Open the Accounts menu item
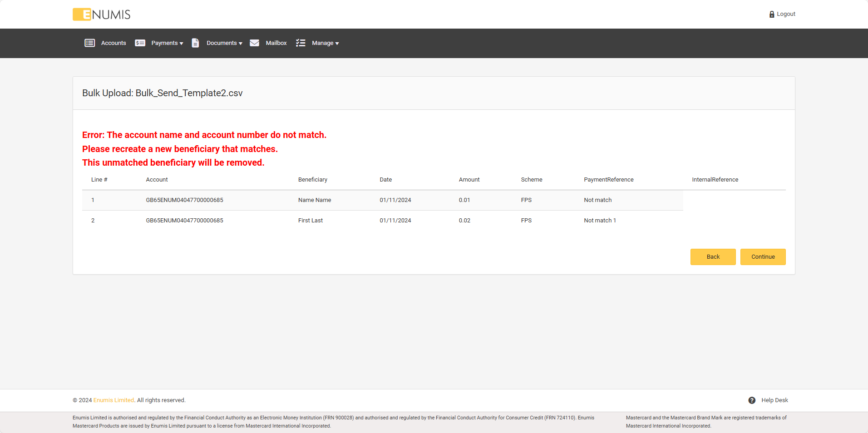 point(113,43)
